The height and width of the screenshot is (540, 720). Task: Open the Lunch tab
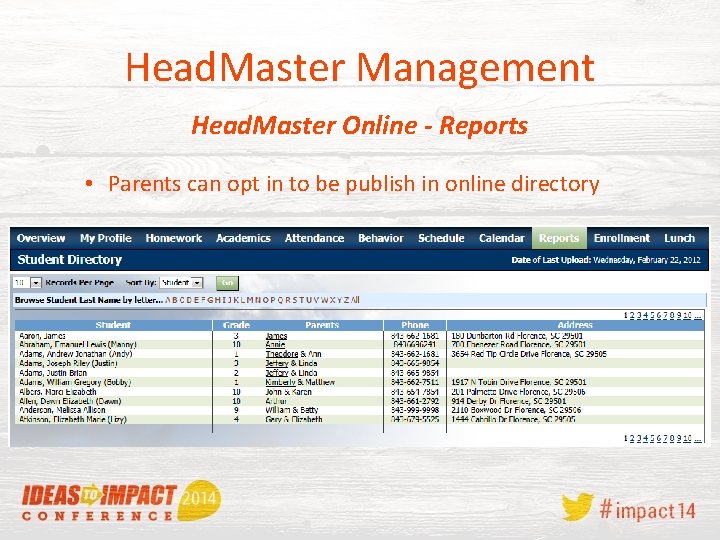(680, 238)
